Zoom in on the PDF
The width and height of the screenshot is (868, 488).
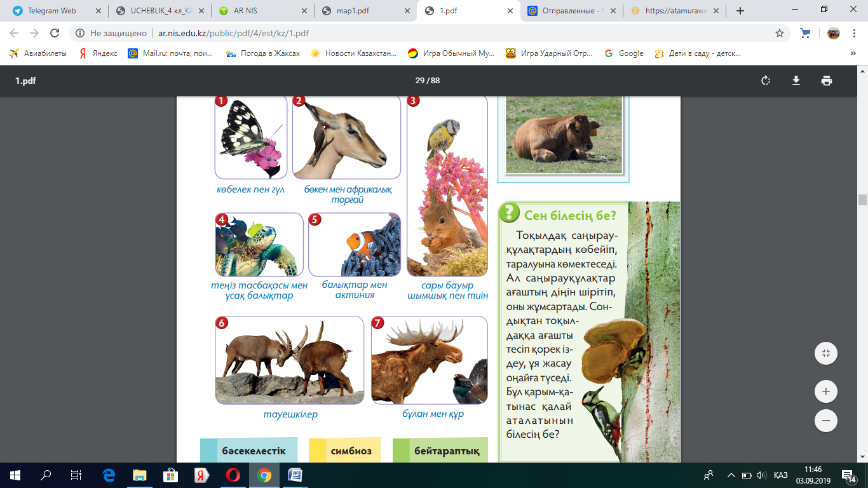click(826, 391)
